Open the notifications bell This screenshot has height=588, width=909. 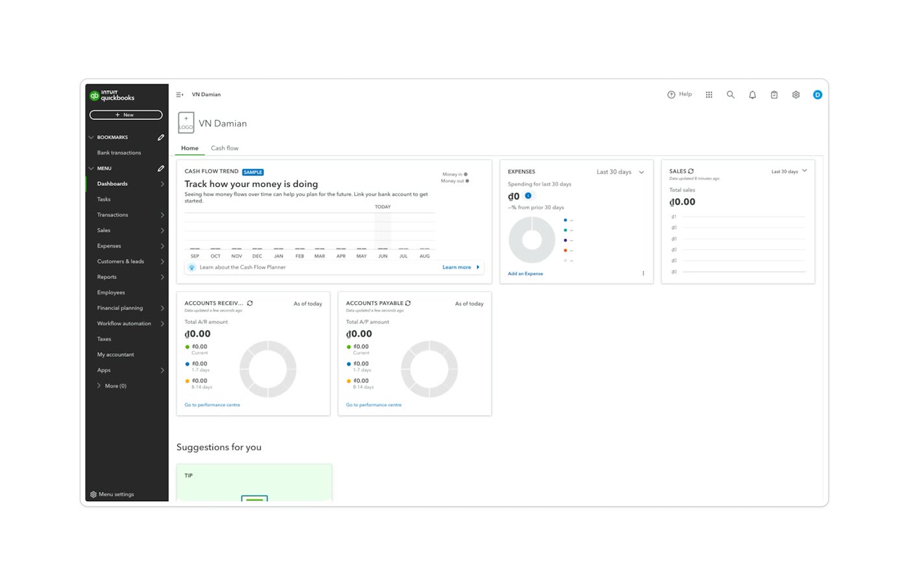(753, 95)
